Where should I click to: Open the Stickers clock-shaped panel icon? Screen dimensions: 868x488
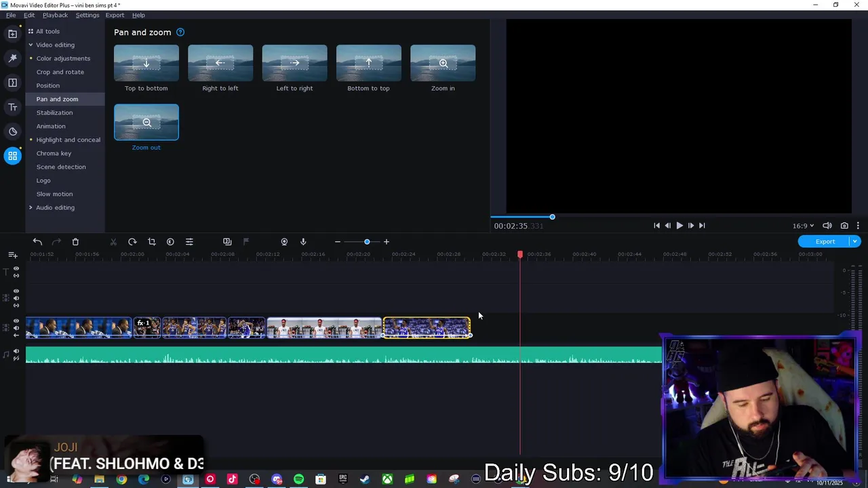coord(12,131)
